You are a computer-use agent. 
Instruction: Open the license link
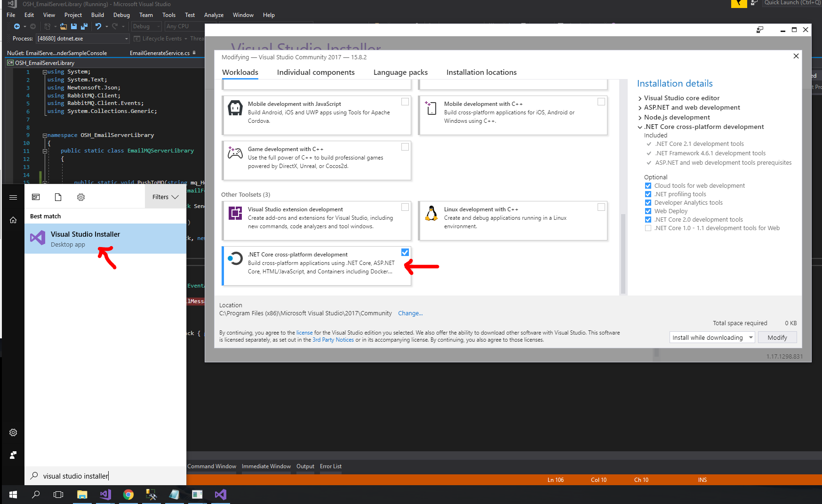point(304,333)
